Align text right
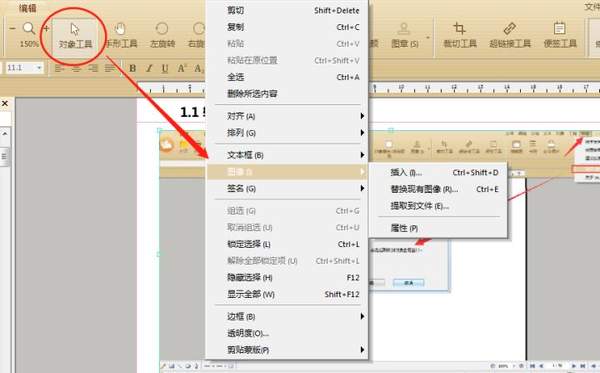This screenshot has height=373, width=600. [93, 68]
